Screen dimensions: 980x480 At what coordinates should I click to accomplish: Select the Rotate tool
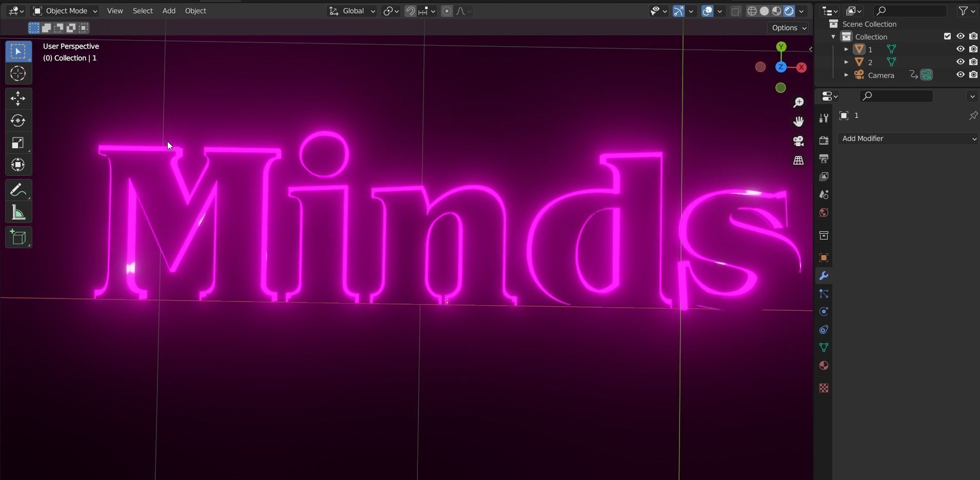(18, 121)
